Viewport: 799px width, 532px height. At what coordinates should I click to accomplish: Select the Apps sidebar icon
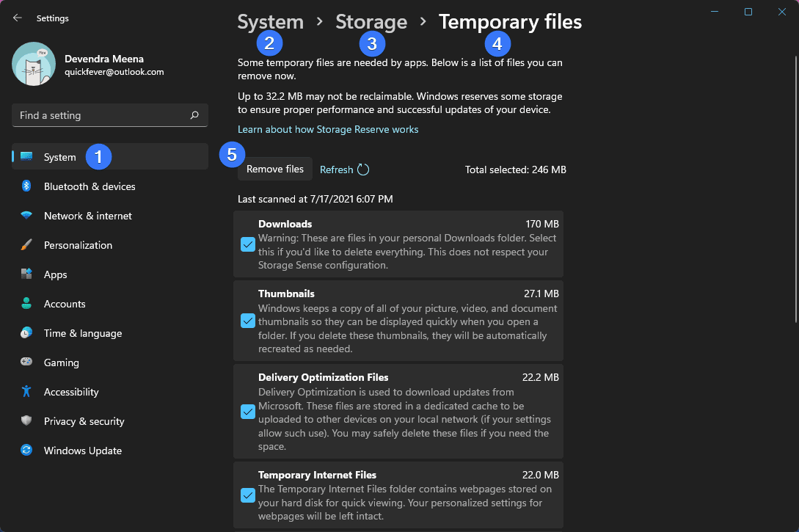25,274
